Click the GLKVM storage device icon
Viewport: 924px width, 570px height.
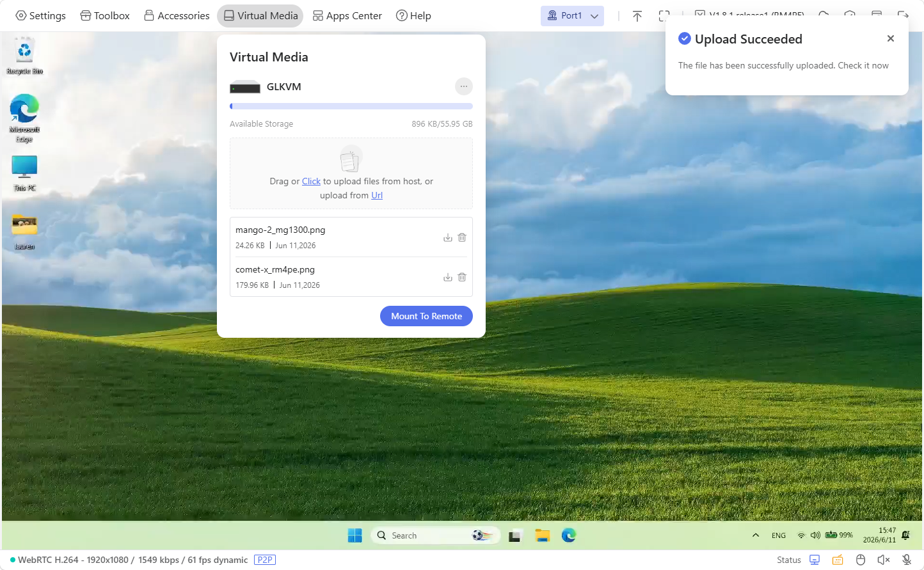(245, 87)
